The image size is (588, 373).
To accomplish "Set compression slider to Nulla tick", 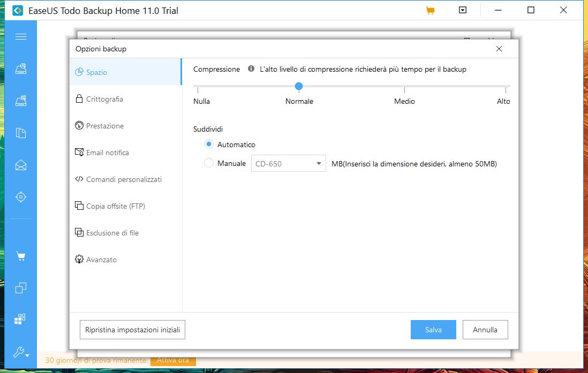I will (x=198, y=89).
